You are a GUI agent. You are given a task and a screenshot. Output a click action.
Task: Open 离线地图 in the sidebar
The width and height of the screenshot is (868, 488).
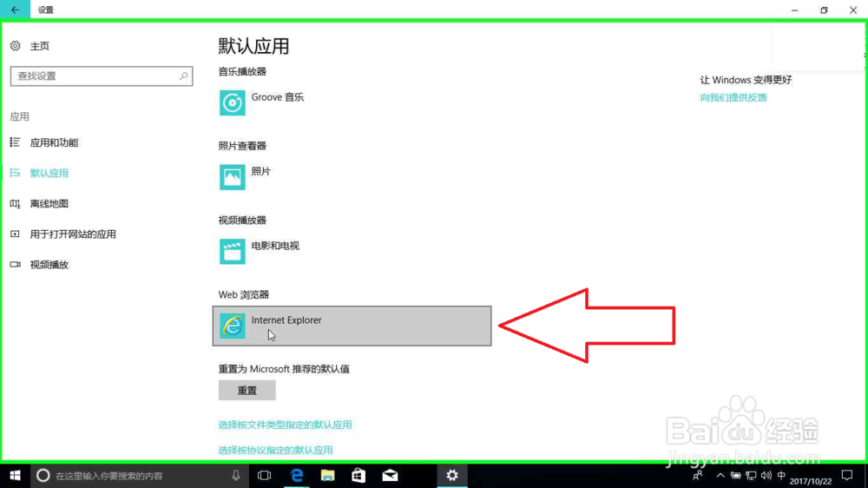pos(49,203)
